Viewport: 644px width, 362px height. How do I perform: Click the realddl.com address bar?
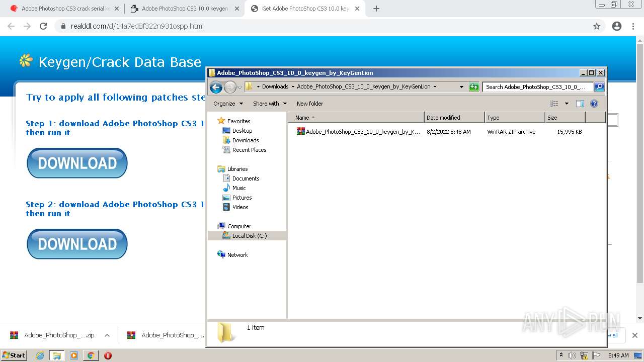click(322, 26)
